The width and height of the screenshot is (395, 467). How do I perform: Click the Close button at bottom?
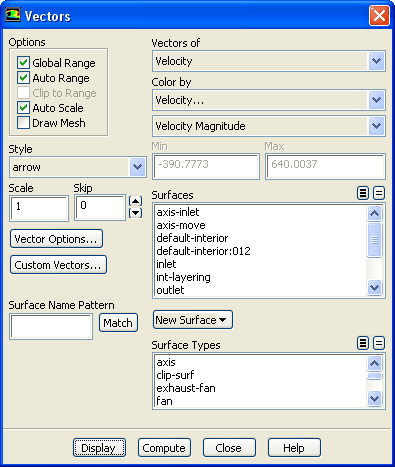click(229, 448)
